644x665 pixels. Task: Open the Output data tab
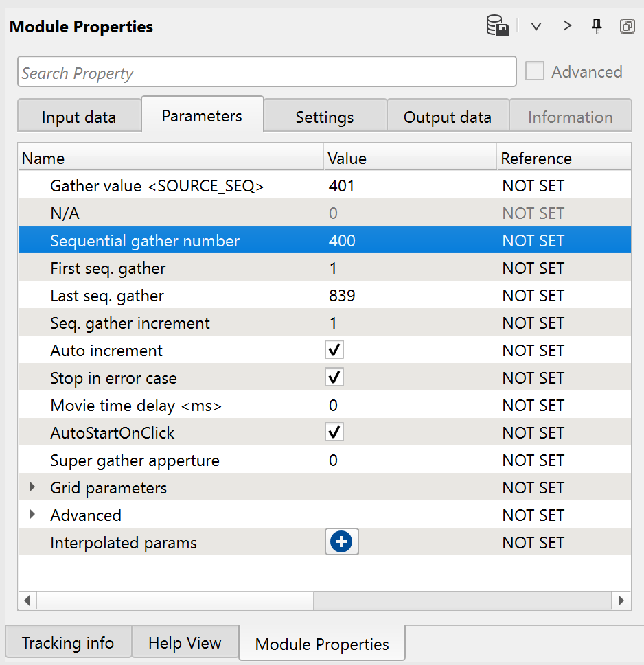pos(448,117)
